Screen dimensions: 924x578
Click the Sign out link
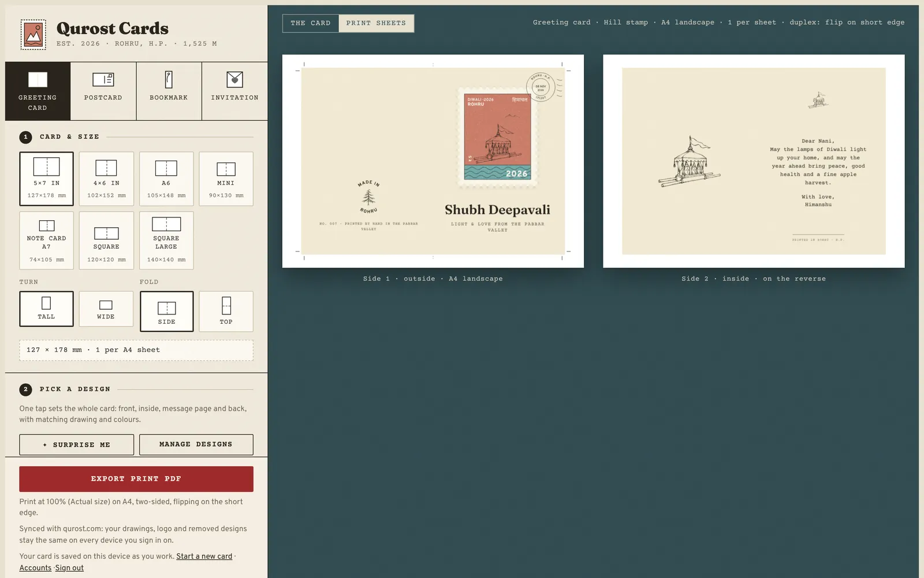pyautogui.click(x=69, y=568)
